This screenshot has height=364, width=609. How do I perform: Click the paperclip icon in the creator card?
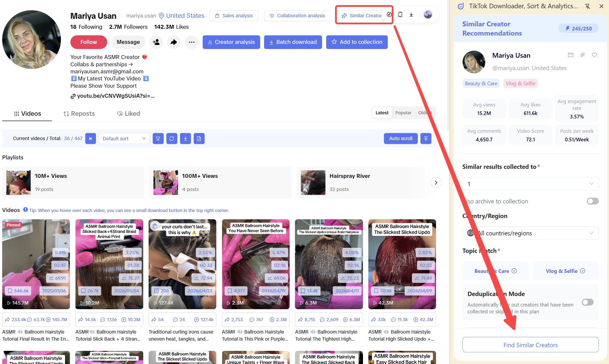pyautogui.click(x=582, y=55)
